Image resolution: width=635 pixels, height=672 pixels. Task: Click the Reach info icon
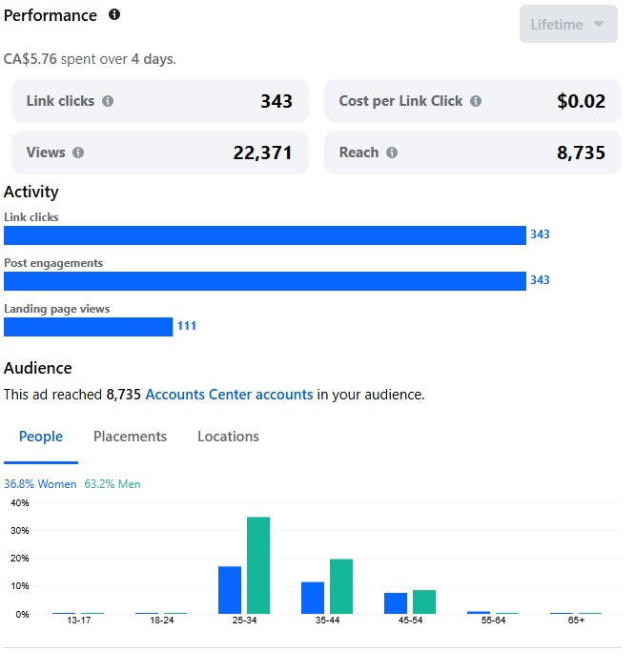[x=392, y=153]
